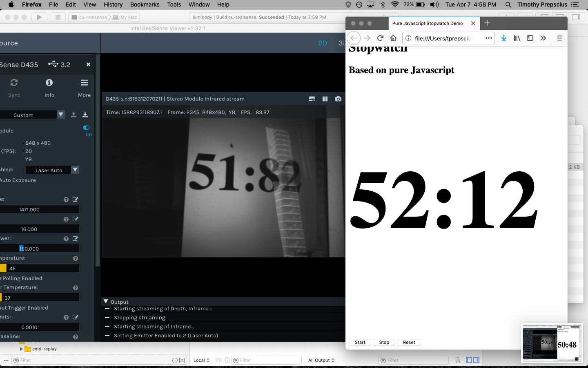588x368 pixels.
Task: Take a snapshot with the camera icon
Action: click(338, 99)
